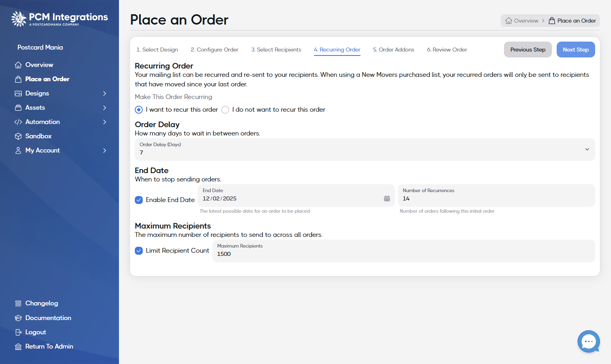611x364 pixels.
Task: Click the Number of Recurrences field
Action: tap(496, 195)
